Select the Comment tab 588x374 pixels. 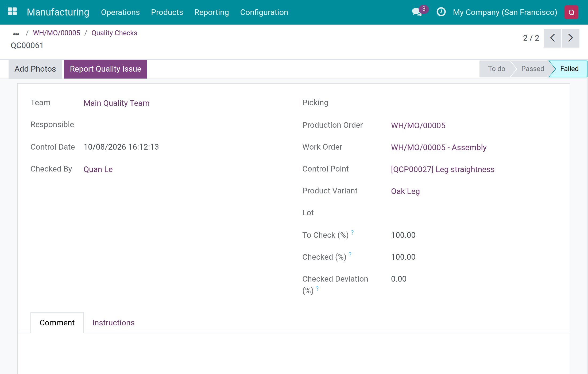[x=57, y=323]
